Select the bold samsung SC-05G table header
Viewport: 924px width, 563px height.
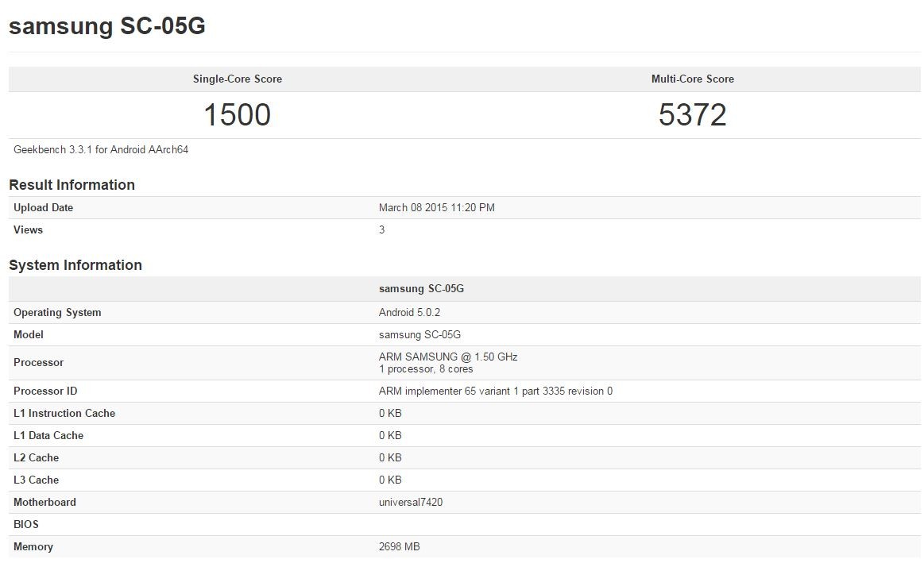pos(421,288)
